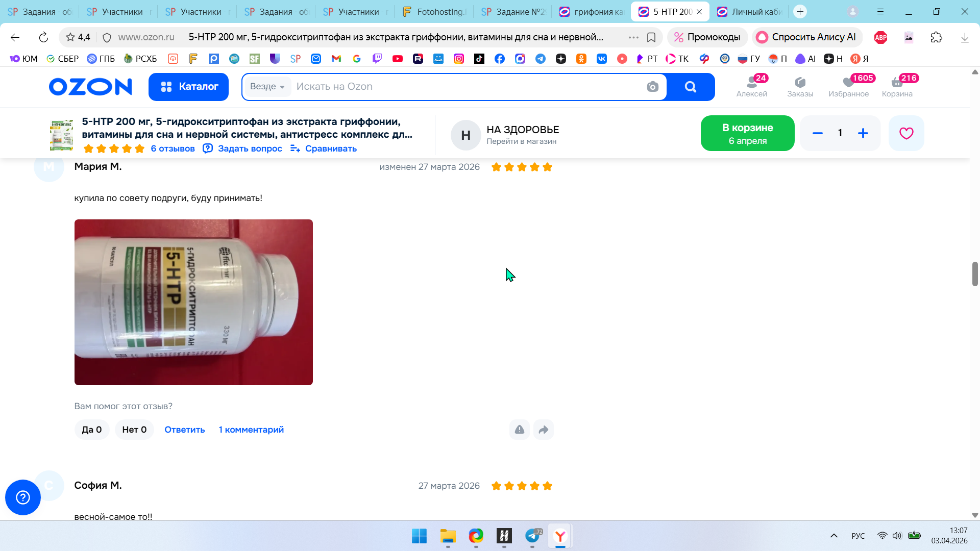Add product to favorites with heart icon
The image size is (980, 551).
tap(906, 133)
